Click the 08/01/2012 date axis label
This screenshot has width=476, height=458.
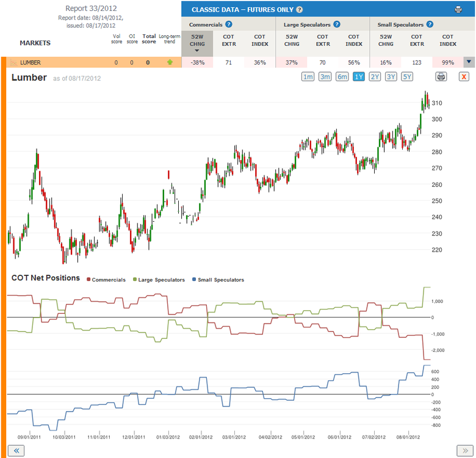point(408,437)
